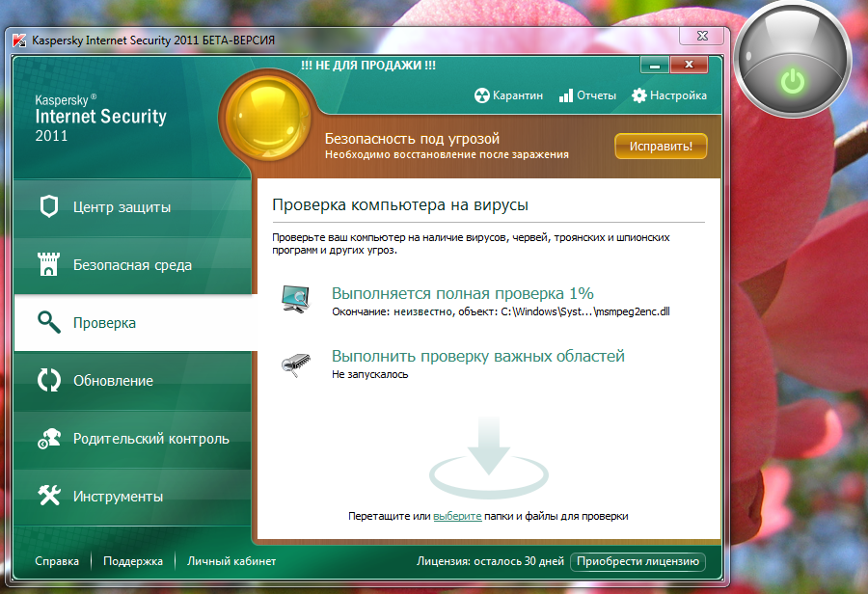Click the magnifier icon beside Проверка

click(x=49, y=322)
